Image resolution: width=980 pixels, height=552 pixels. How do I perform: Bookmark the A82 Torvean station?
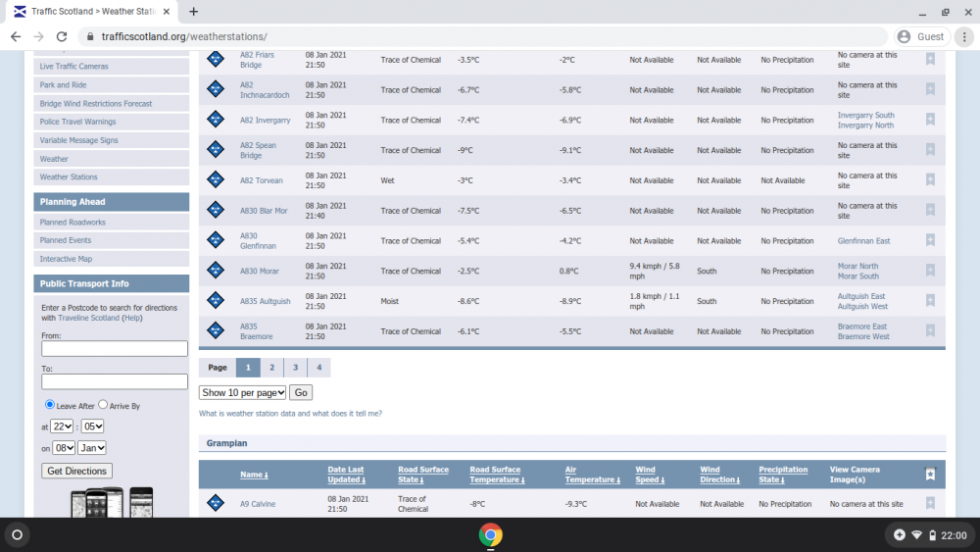pyautogui.click(x=930, y=180)
